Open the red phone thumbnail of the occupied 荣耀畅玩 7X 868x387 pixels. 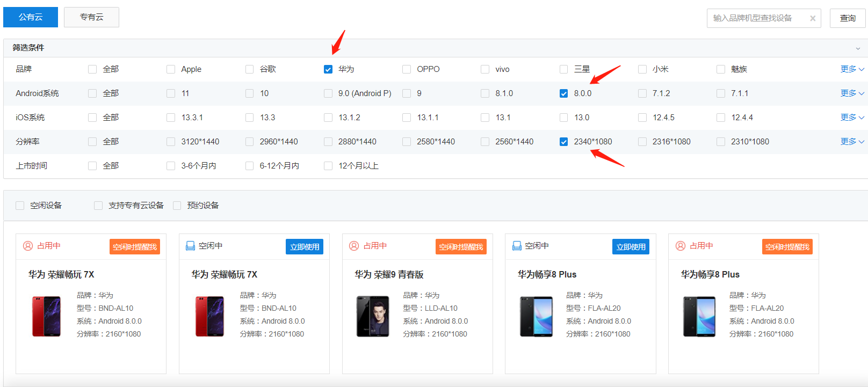[47, 316]
